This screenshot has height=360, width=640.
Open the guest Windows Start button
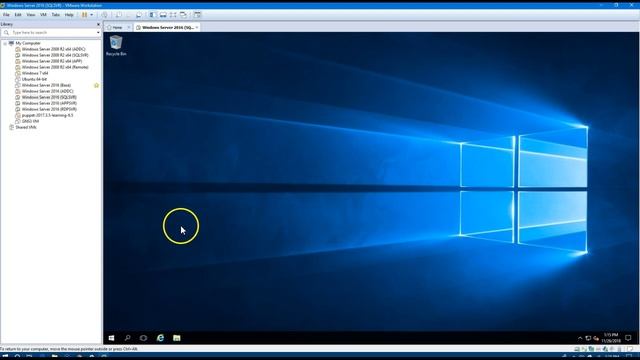tap(111, 338)
